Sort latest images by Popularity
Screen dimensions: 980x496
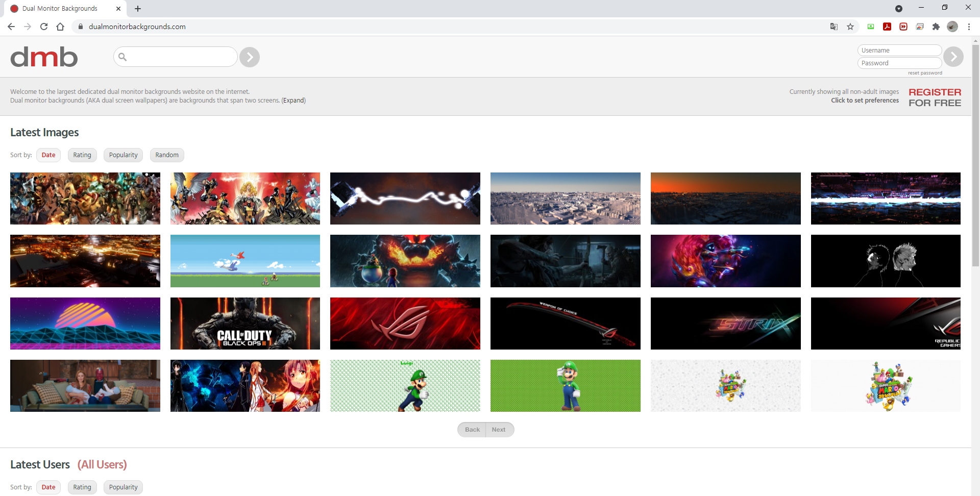pos(124,155)
